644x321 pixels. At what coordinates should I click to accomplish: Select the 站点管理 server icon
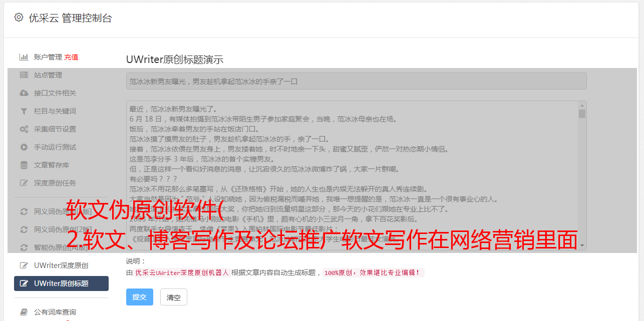pyautogui.click(x=24, y=75)
